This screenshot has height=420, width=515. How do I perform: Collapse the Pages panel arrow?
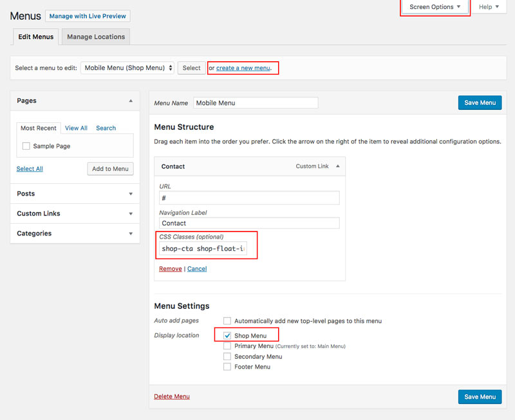coord(131,101)
